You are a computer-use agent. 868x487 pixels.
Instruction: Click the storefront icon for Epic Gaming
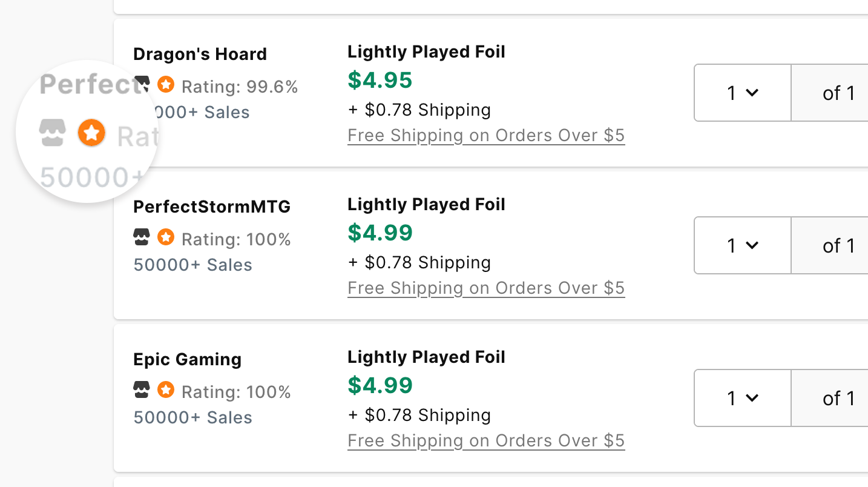[142, 389]
